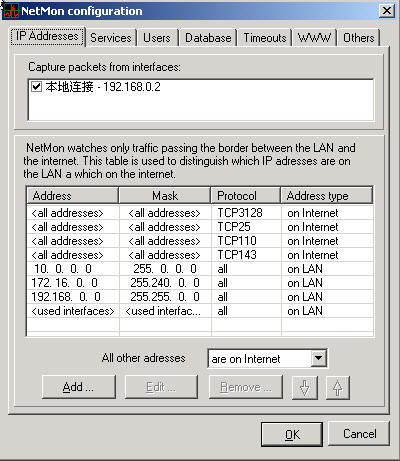Click the 'All other adresses' combo box
This screenshot has width=400, height=461.
pyautogui.click(x=267, y=359)
